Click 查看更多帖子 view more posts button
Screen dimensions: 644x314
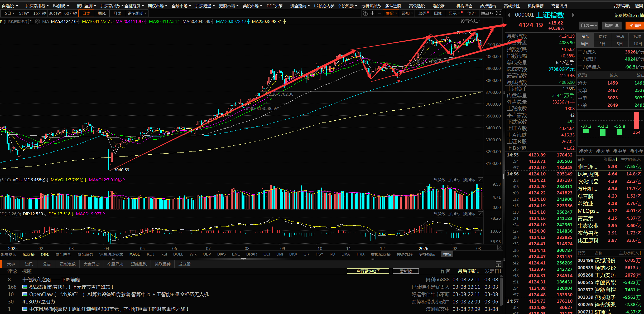tap(368, 271)
